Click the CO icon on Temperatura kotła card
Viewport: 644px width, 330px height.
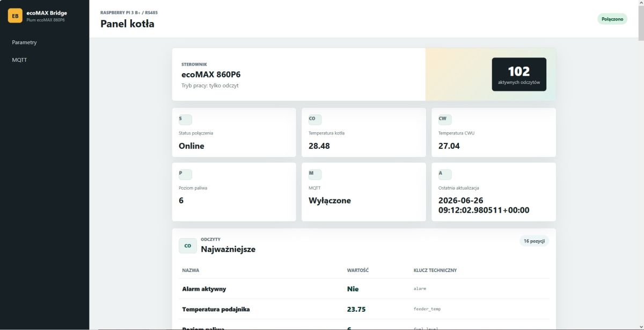pos(315,120)
